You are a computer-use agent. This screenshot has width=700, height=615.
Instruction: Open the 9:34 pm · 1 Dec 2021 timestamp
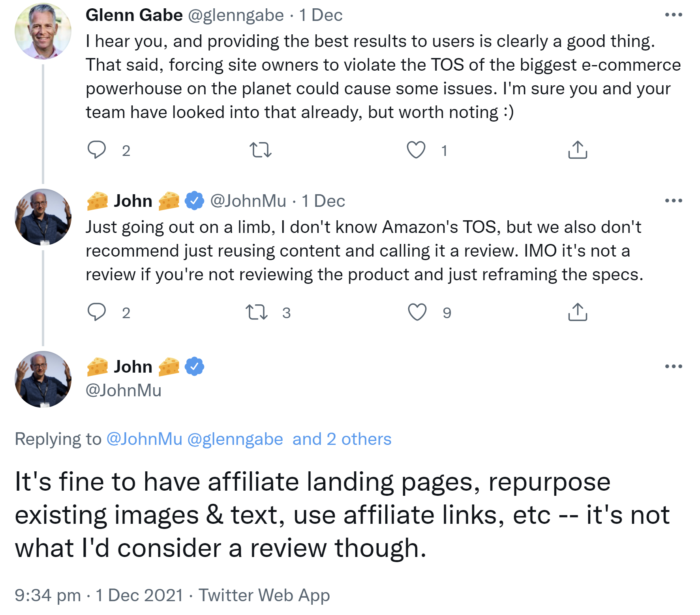(x=99, y=595)
